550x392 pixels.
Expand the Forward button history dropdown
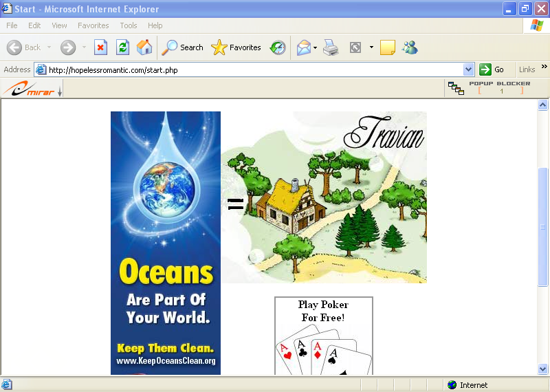(84, 47)
